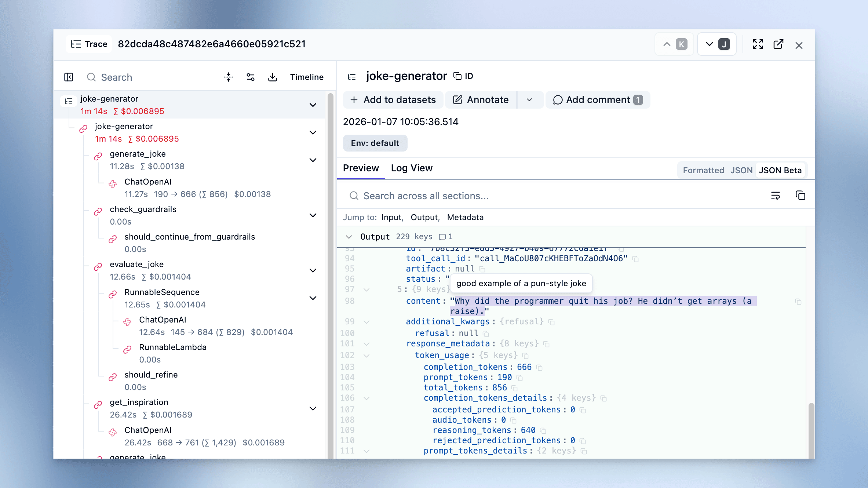This screenshot has height=488, width=868.
Task: Switch to the Log View tab
Action: 412,168
